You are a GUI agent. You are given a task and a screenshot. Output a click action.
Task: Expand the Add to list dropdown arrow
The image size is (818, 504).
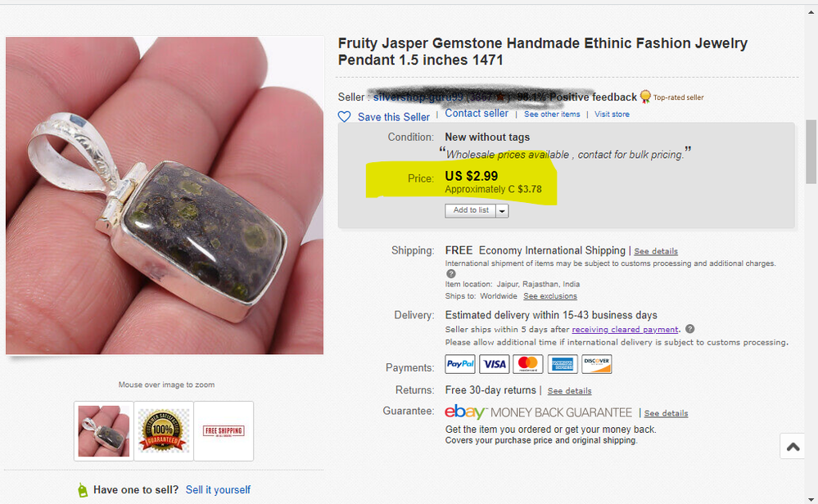pos(502,211)
